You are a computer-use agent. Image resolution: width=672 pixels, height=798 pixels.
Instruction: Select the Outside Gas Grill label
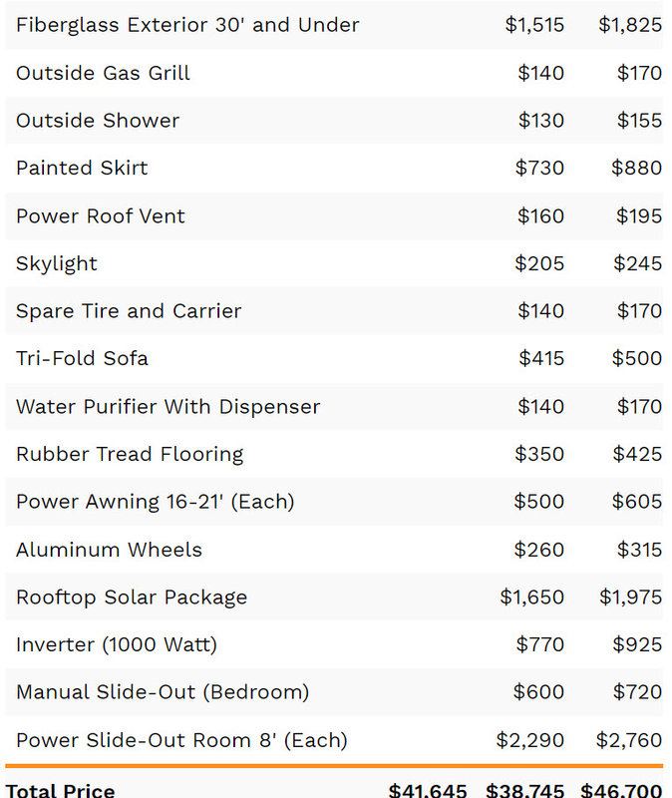[103, 73]
